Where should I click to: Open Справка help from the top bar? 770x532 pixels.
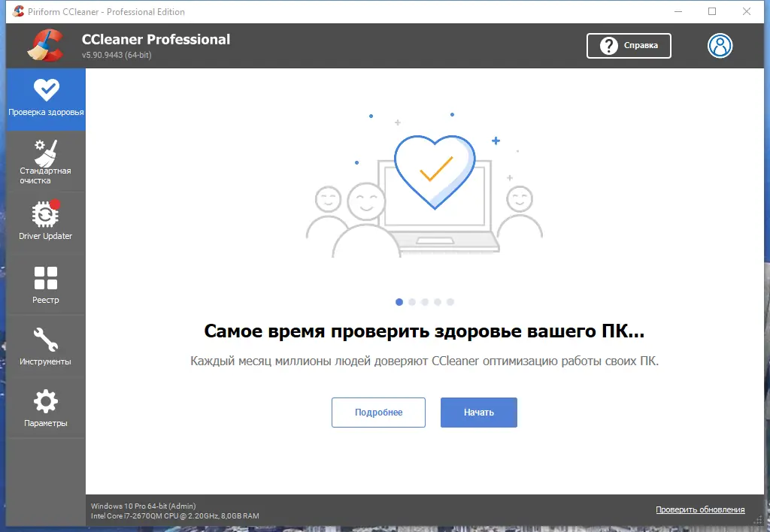[629, 46]
